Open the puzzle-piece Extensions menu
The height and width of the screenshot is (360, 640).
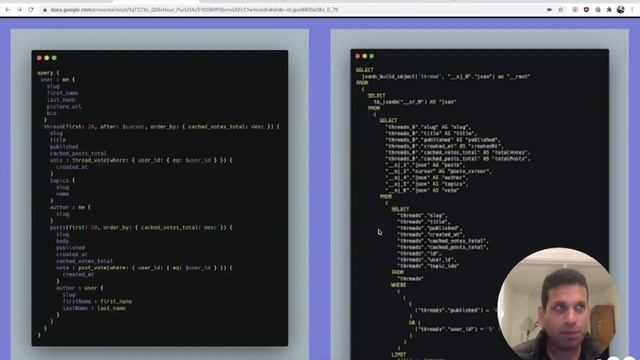pyautogui.click(x=609, y=9)
